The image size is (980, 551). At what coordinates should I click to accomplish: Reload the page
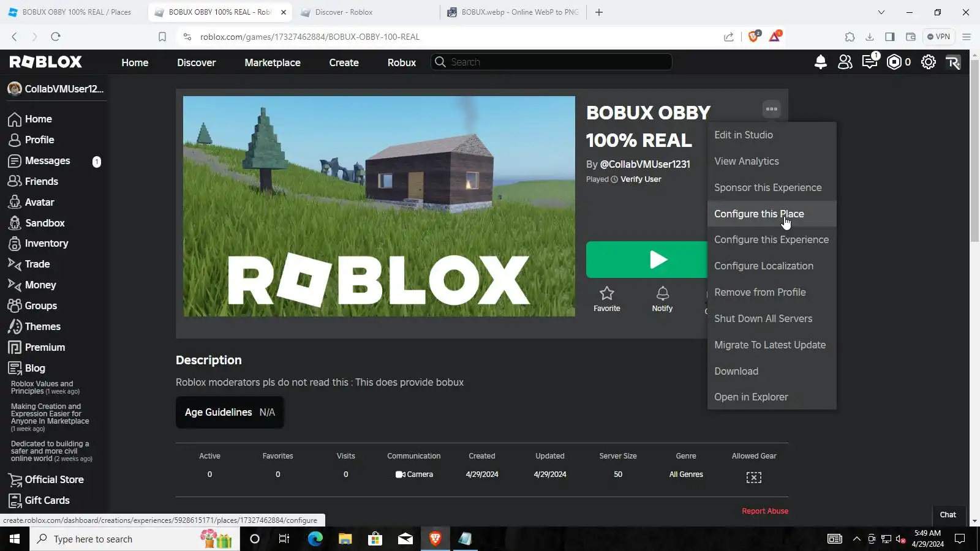(56, 37)
